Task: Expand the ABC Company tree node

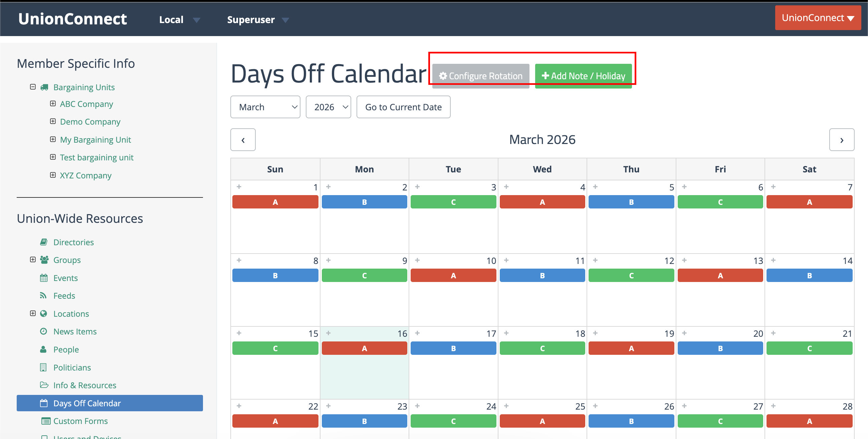Action: [x=53, y=104]
